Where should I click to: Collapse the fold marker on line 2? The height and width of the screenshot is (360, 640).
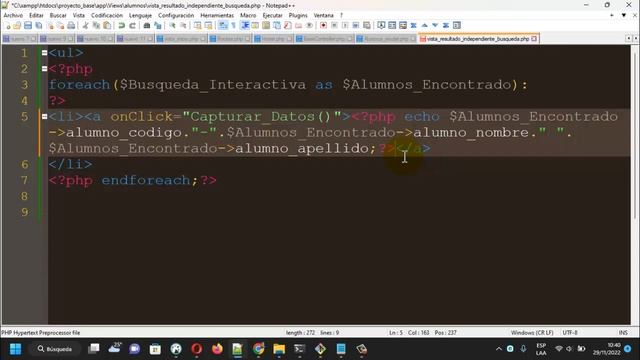[44, 69]
